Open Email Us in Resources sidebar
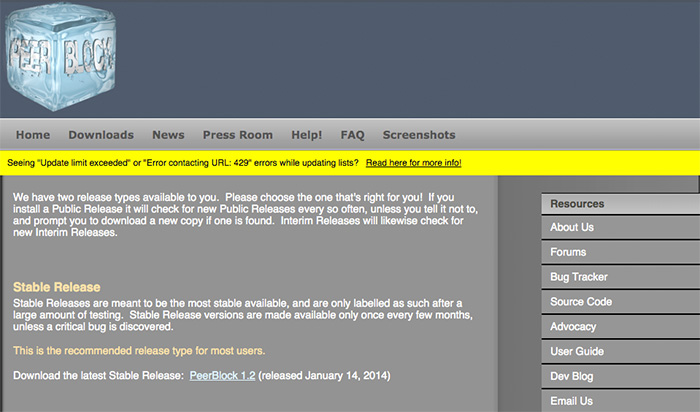The width and height of the screenshot is (700, 412). [x=621, y=401]
